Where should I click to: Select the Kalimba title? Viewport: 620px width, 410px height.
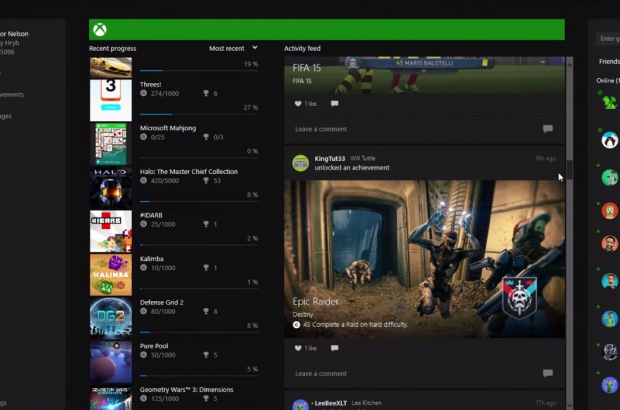(x=151, y=259)
